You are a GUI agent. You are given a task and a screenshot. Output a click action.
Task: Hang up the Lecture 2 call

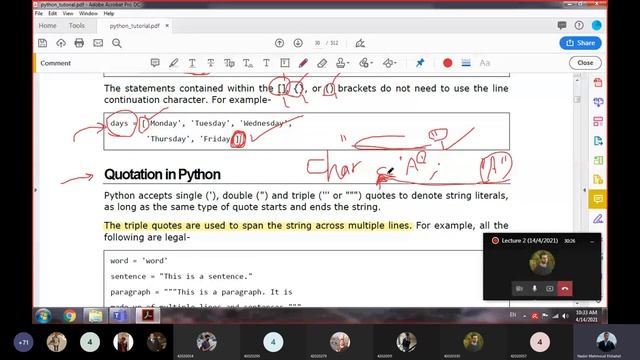pyautogui.click(x=565, y=289)
